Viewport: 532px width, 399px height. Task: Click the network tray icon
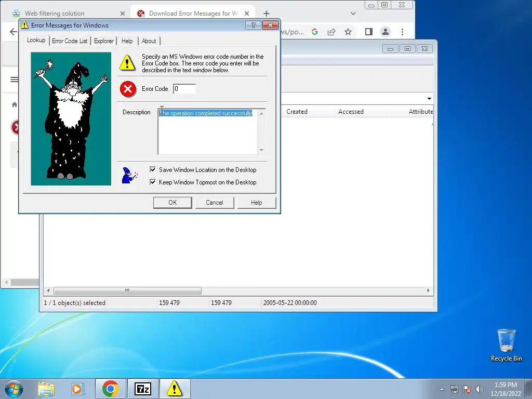[454, 389]
